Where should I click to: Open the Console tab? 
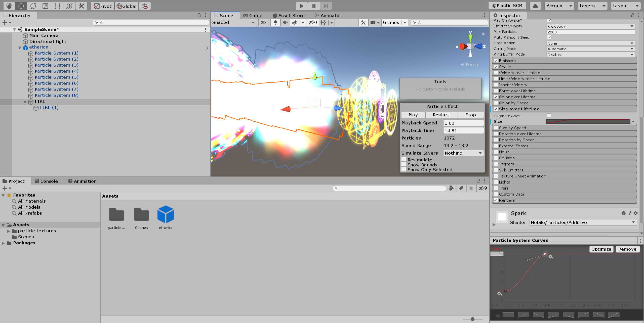(46, 181)
